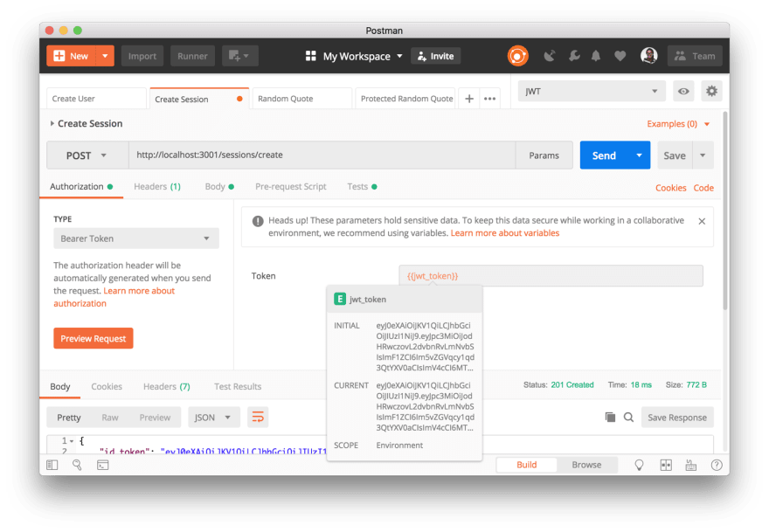Viewport: 769px width, 532px height.
Task: Switch to Browse mode
Action: [586, 465]
